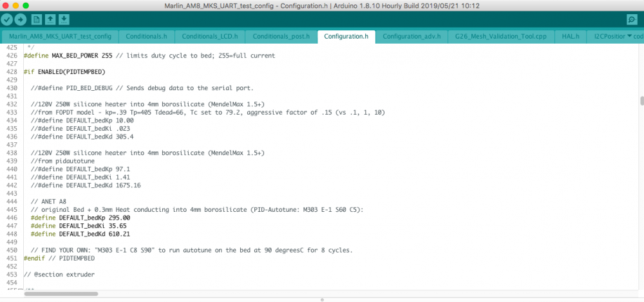This screenshot has width=644, height=302.
Task: Click the '#endif // PIDTEMPBED' line
Action: click(x=59, y=258)
